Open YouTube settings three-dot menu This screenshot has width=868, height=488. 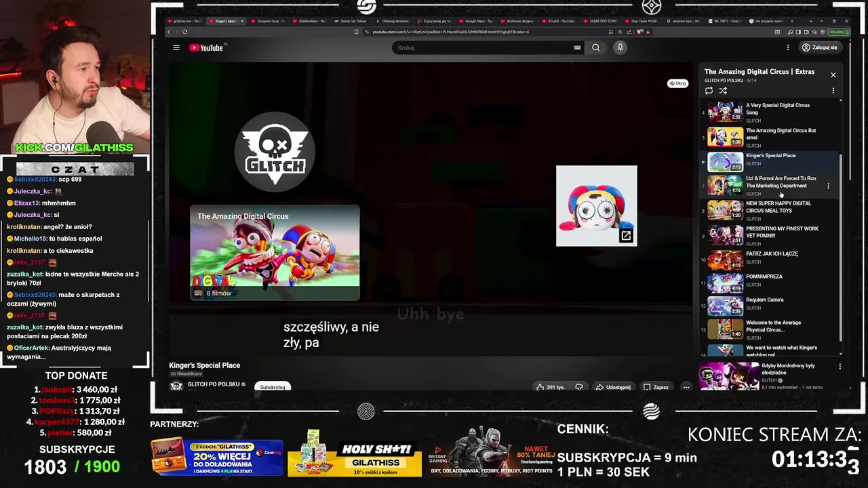[x=788, y=47]
